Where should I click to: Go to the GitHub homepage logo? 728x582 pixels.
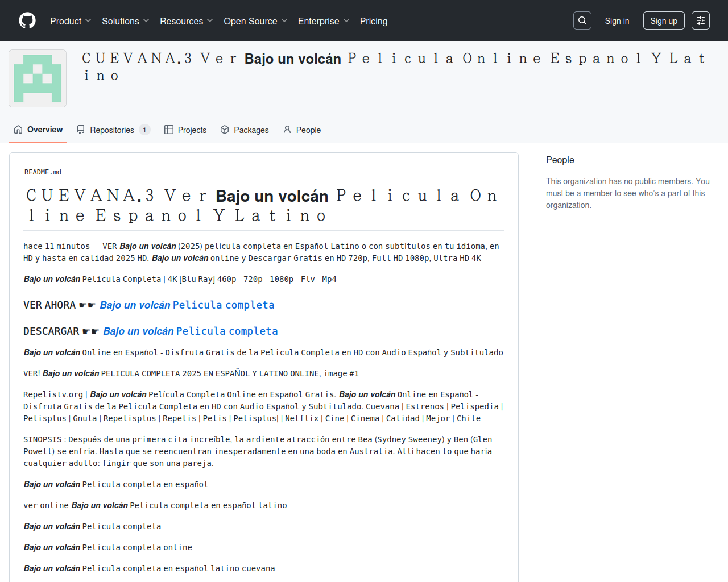pos(27,20)
